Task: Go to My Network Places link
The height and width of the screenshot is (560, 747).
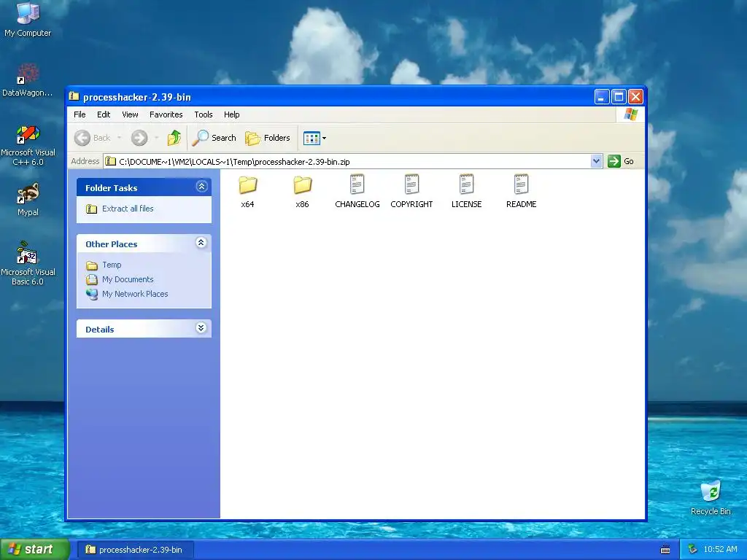Action: click(135, 295)
